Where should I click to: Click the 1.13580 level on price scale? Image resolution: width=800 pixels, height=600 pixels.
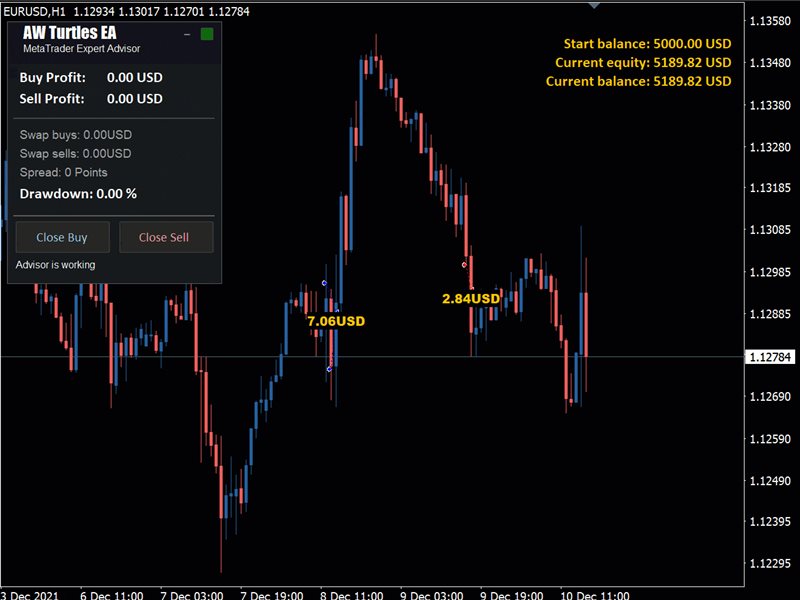[771, 21]
